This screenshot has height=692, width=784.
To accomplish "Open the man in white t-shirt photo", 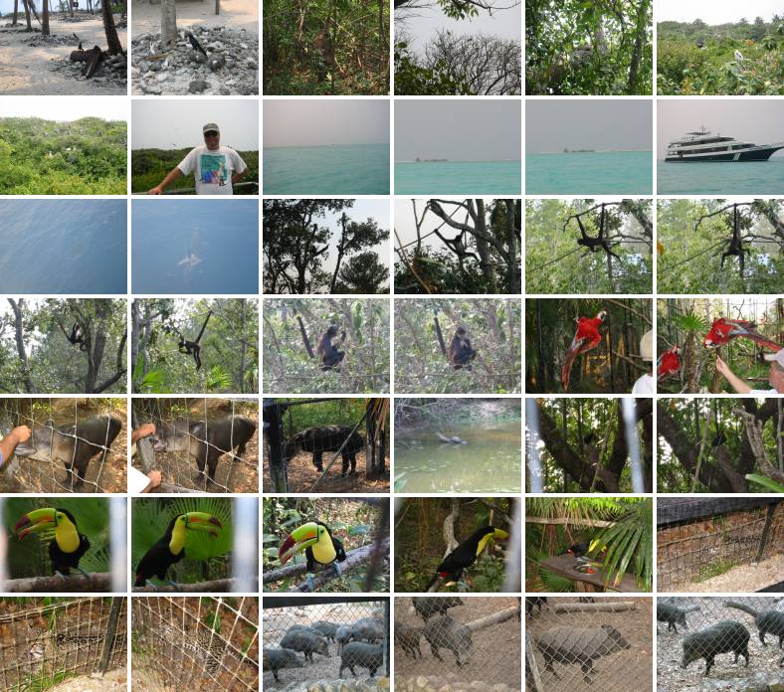I will point(195,147).
